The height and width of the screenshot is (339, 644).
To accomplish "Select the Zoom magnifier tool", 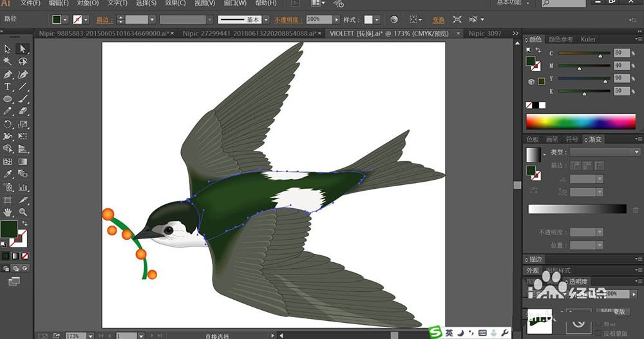I will click(x=23, y=213).
